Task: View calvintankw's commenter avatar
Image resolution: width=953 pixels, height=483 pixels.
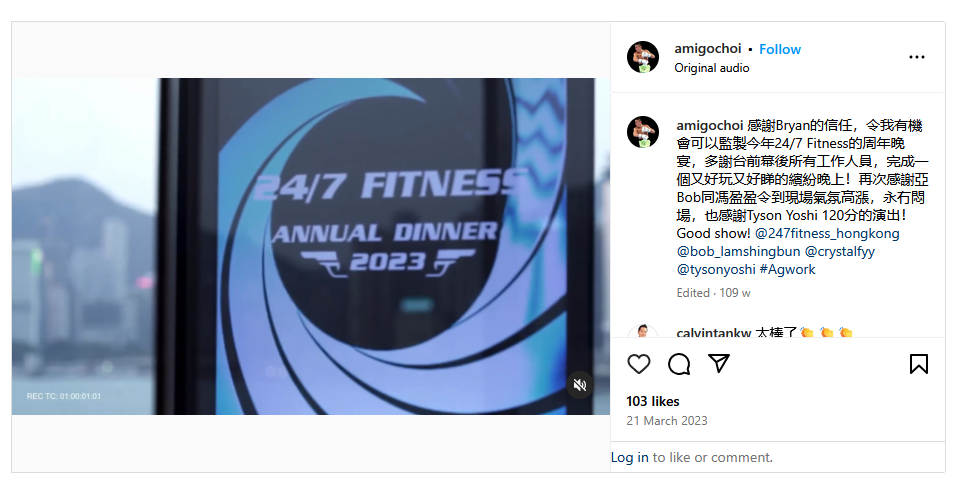Action: coord(643,331)
